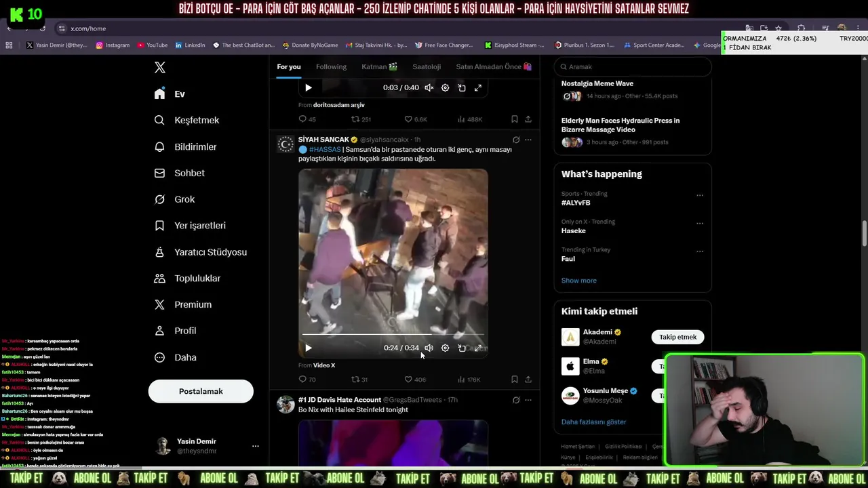Viewport: 868px width, 488px height.
Task: Open Bildirimler notifications
Action: pos(185,146)
